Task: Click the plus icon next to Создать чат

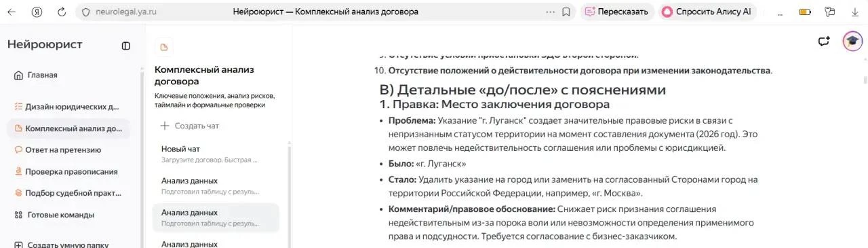Action: coord(165,126)
